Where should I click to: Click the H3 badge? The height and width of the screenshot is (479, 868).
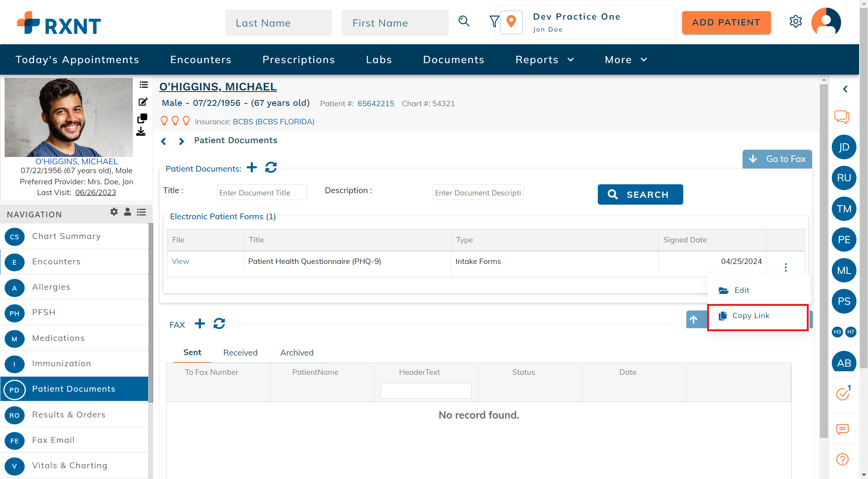838,332
